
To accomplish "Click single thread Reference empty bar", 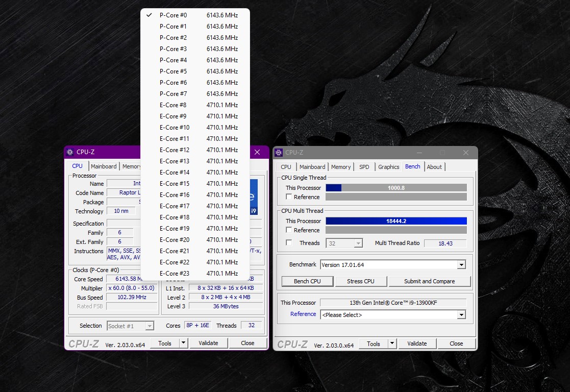I will click(396, 197).
